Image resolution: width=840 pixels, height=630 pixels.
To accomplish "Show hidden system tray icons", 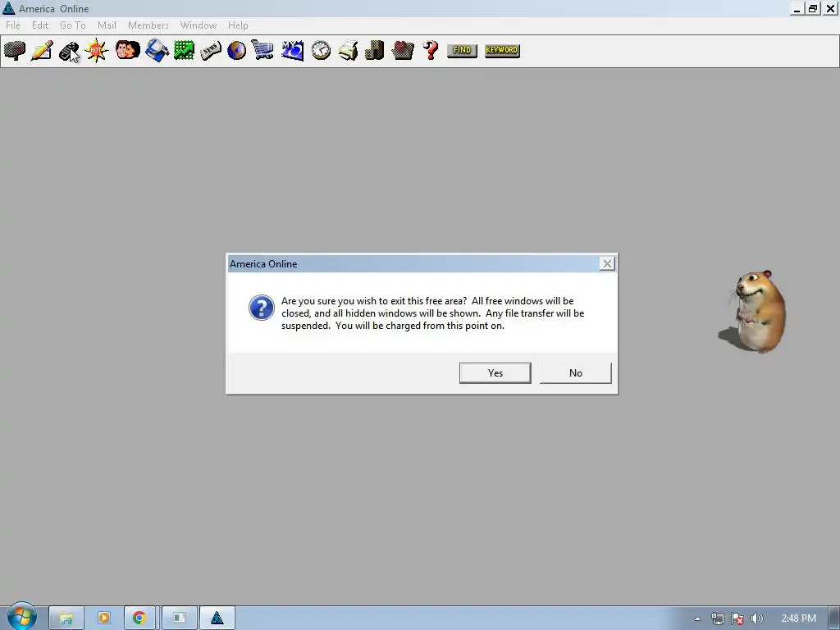I will (x=697, y=619).
